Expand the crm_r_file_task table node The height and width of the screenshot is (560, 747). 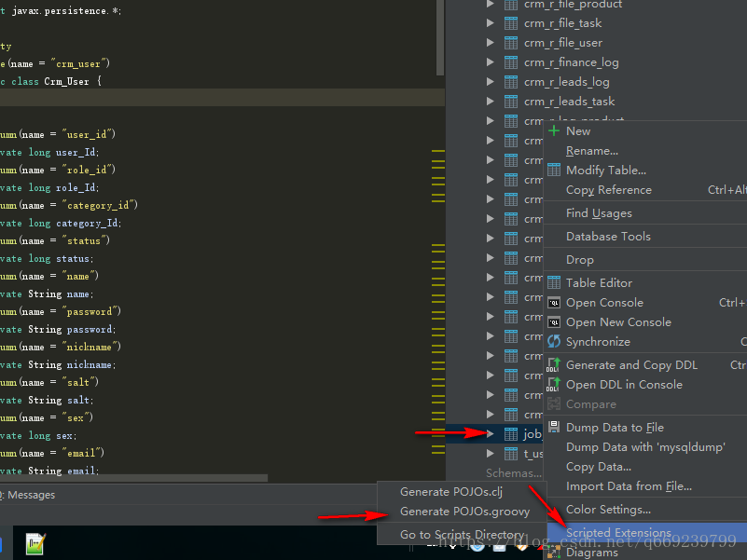pyautogui.click(x=491, y=23)
